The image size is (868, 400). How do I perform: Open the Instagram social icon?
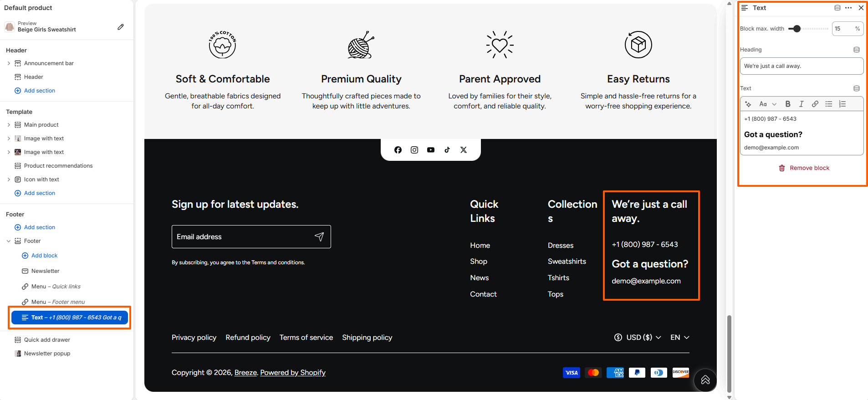(x=414, y=150)
